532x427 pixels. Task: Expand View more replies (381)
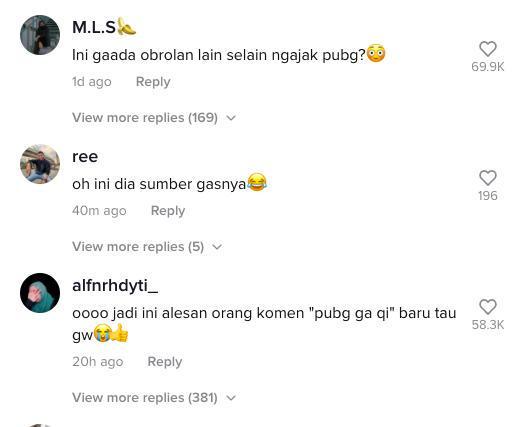click(x=154, y=397)
